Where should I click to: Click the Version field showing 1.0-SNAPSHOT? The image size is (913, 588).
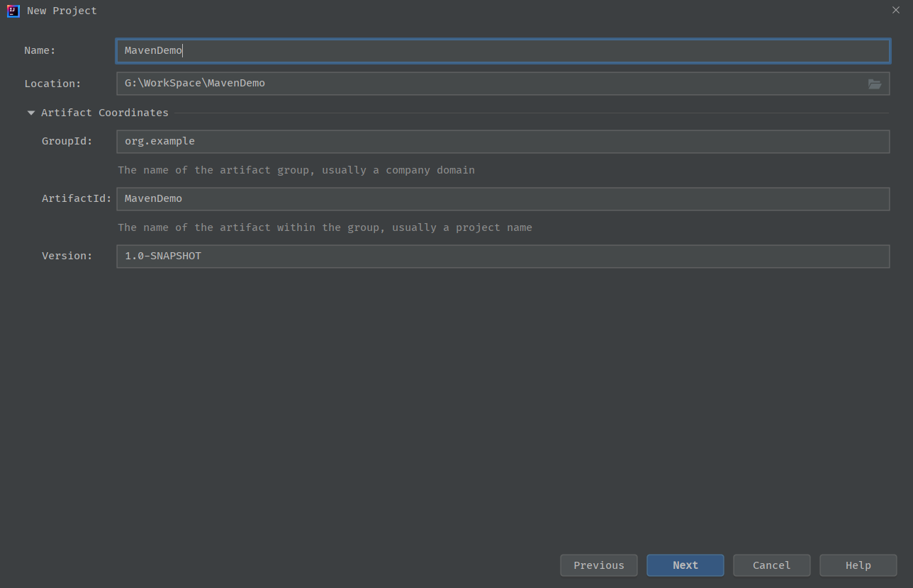tap(503, 256)
